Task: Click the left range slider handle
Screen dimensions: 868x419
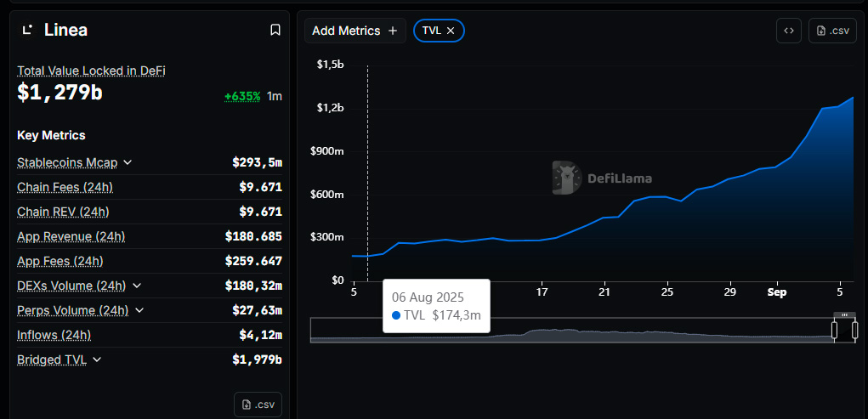Action: pyautogui.click(x=834, y=331)
